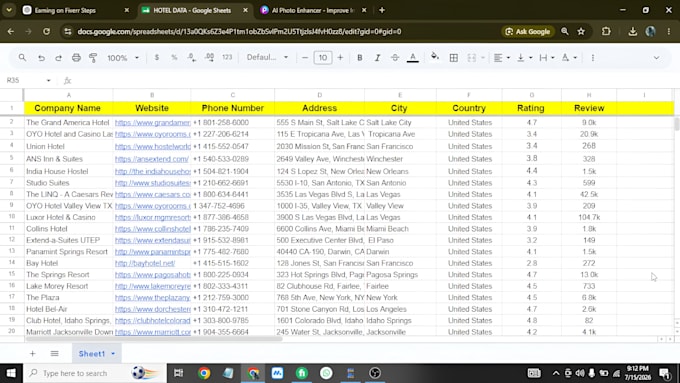Viewport: 680px width, 383px height.
Task: Open the fill color picker
Action: tap(435, 57)
